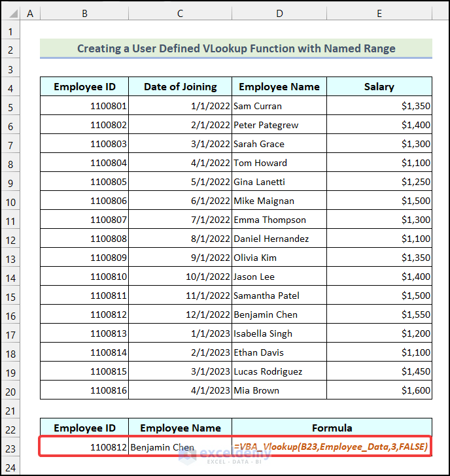Select cell containing Mia Brown
The height and width of the screenshot is (476, 450).
(x=279, y=390)
